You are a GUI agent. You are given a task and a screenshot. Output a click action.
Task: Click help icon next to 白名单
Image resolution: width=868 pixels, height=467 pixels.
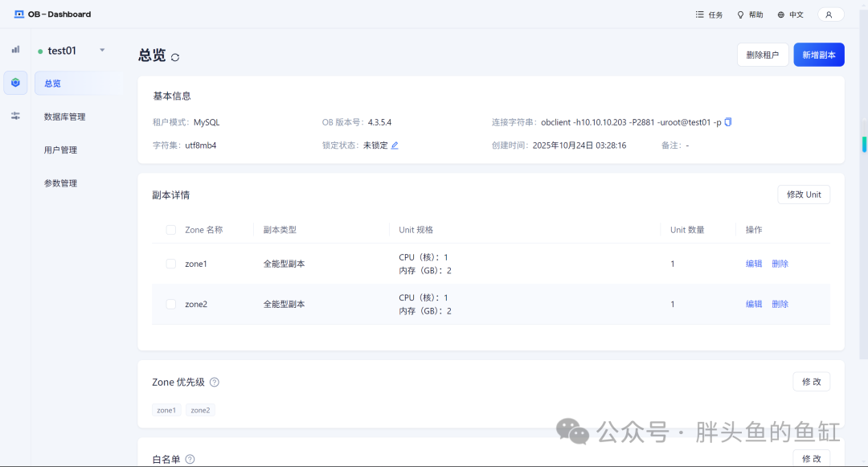pos(190,459)
